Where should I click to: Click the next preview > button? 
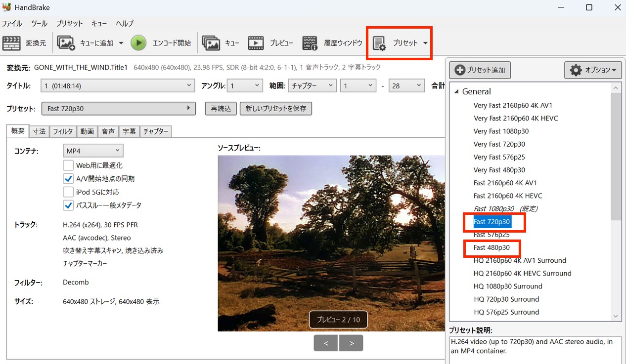point(351,343)
